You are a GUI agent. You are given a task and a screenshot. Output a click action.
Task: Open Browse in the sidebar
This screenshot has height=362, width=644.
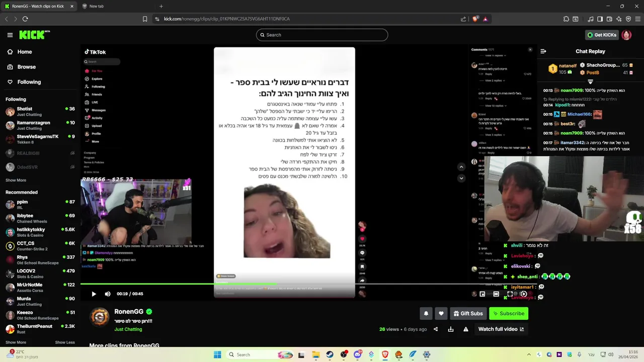22,67
